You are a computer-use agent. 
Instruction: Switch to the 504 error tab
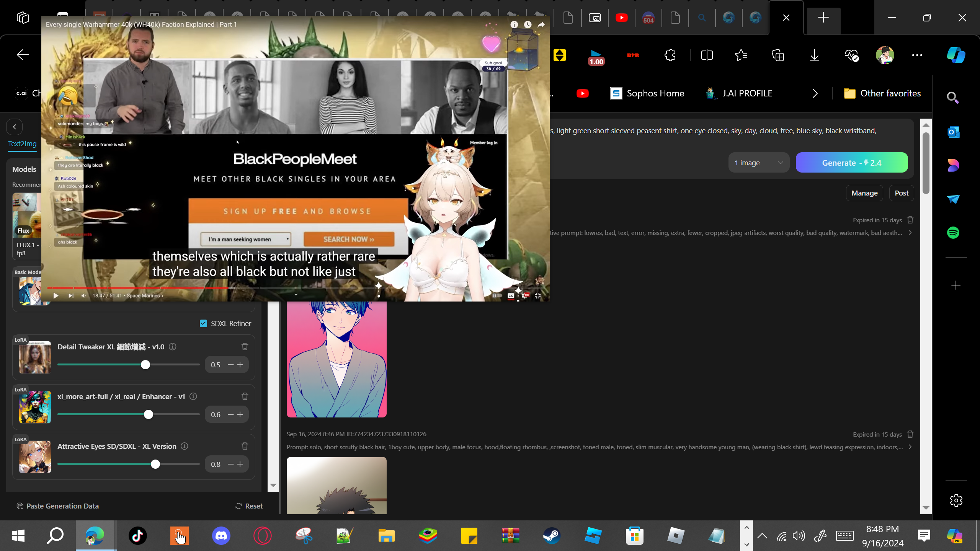click(x=648, y=18)
